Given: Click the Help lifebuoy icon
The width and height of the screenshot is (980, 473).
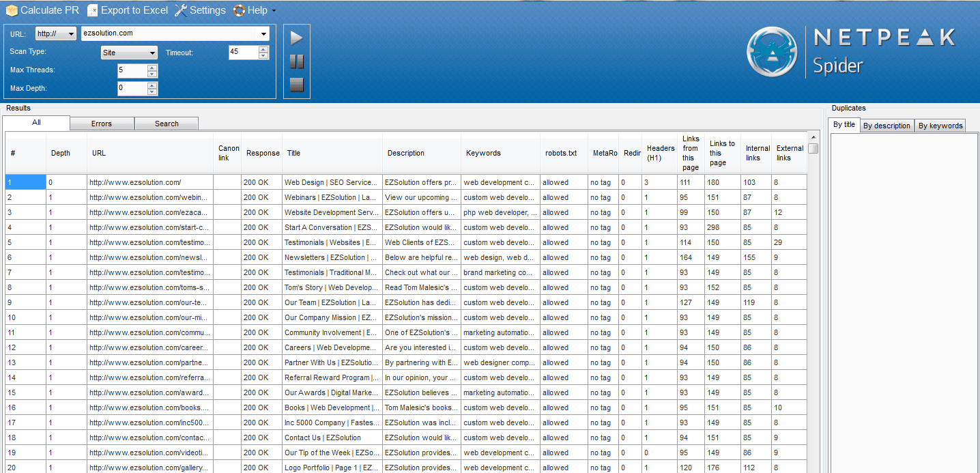Looking at the screenshot, I should point(239,10).
